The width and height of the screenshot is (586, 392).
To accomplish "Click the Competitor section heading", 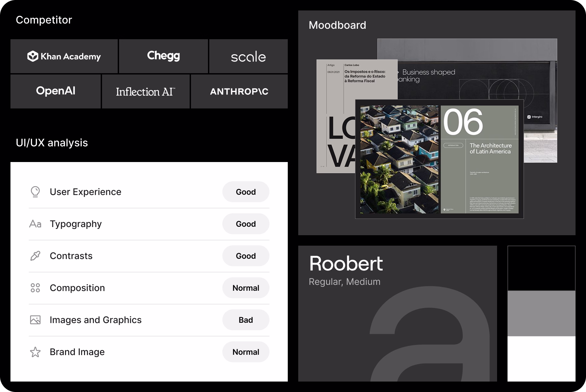I will point(44,20).
